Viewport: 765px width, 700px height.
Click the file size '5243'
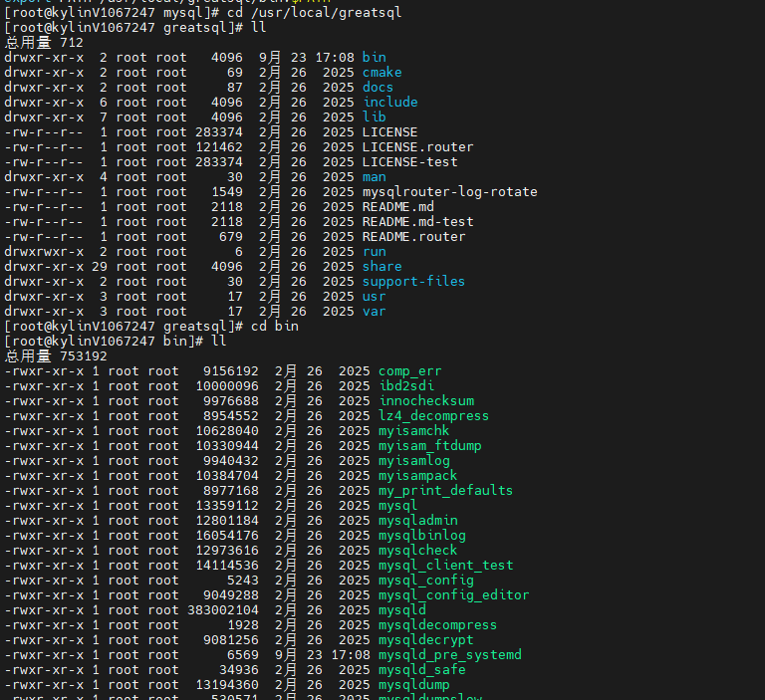243,581
